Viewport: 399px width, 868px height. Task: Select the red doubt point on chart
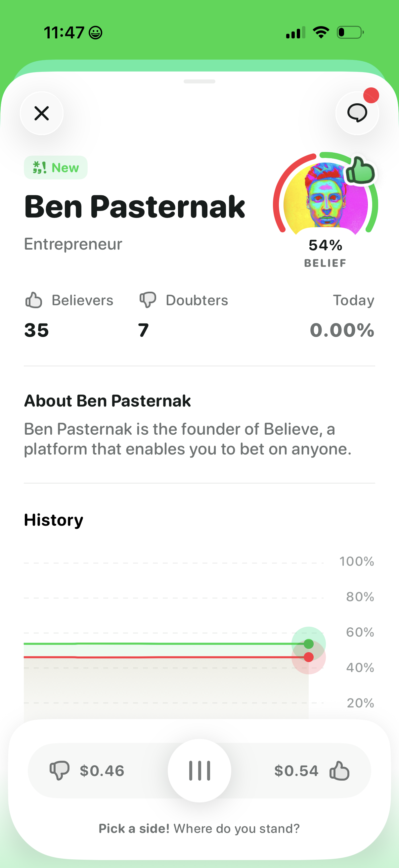click(308, 657)
